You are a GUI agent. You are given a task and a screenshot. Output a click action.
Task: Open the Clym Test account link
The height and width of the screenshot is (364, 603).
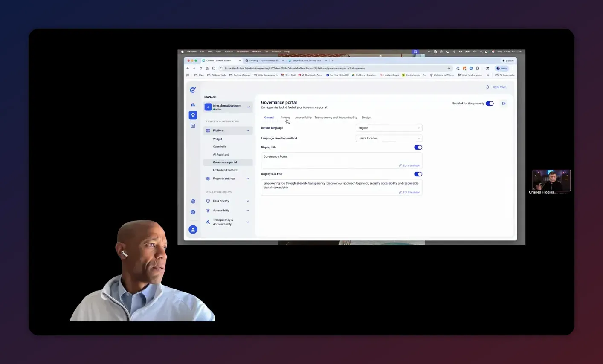point(499,87)
